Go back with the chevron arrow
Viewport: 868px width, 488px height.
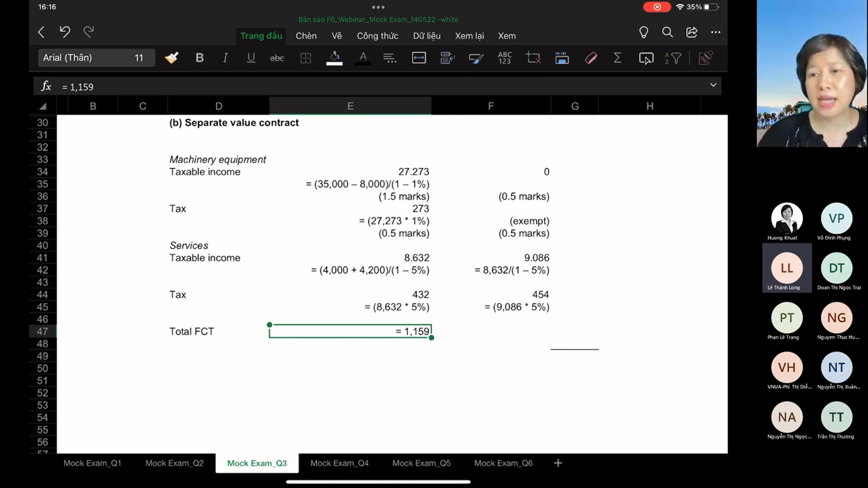tap(41, 32)
